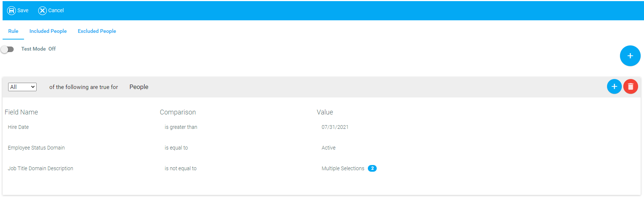This screenshot has width=644, height=199.
Task: Click the Save label text
Action: pos(23,10)
